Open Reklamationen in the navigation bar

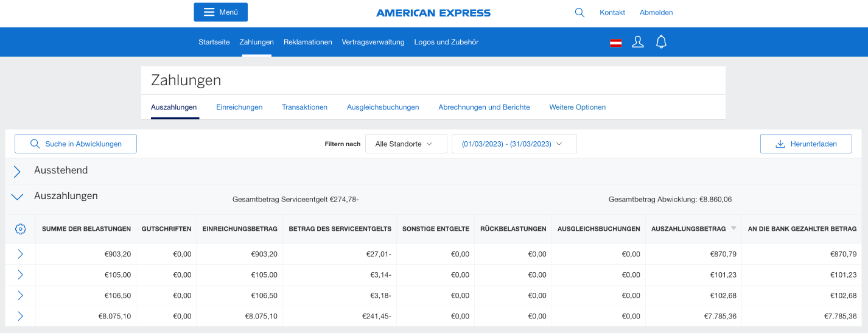(x=307, y=42)
